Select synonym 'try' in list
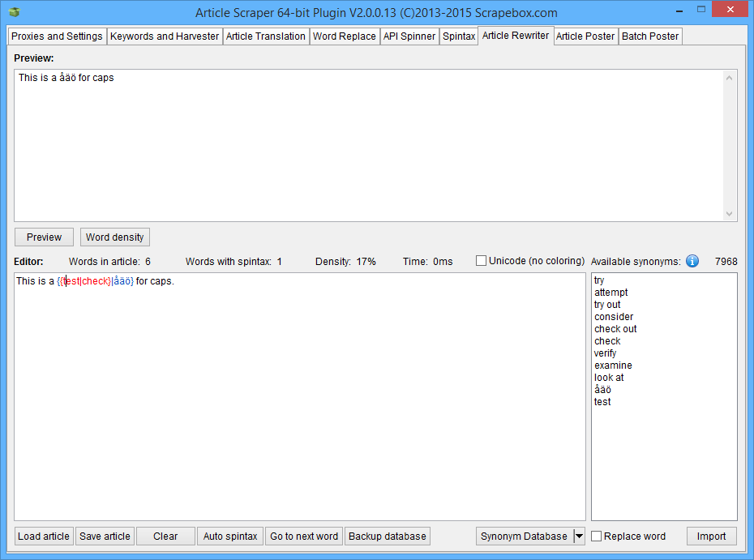The height and width of the screenshot is (560, 754). pos(599,280)
